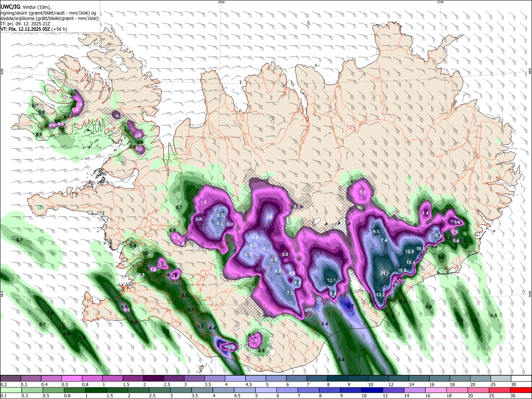Click the white swatch ending the upper snow scale
Viewport: 532px width, 399px height.
pyautogui.click(x=522, y=379)
